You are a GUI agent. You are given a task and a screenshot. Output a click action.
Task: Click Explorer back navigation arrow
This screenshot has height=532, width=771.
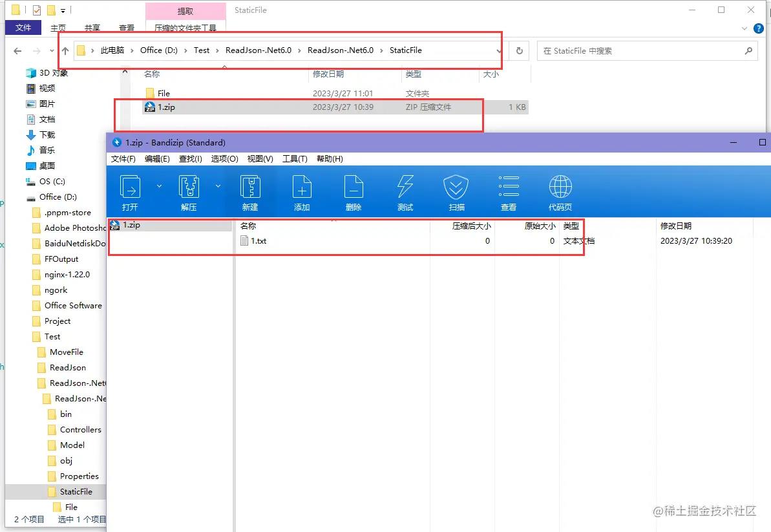point(17,50)
